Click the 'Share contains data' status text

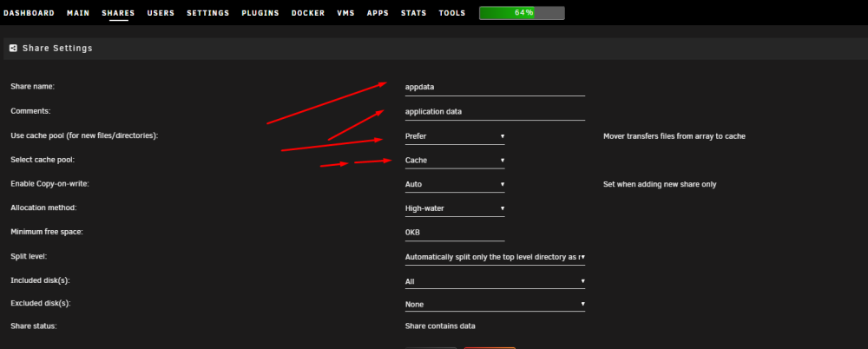click(440, 326)
